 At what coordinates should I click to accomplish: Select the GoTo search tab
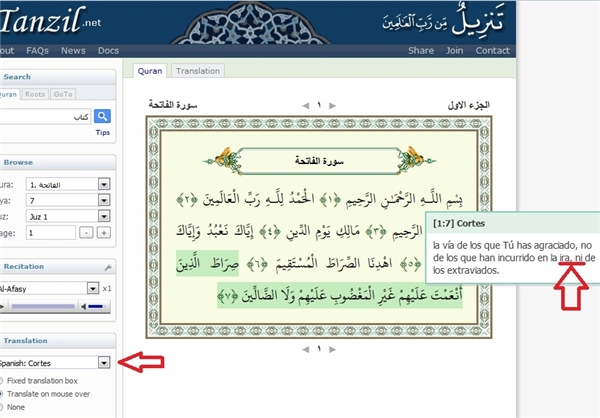(63, 94)
